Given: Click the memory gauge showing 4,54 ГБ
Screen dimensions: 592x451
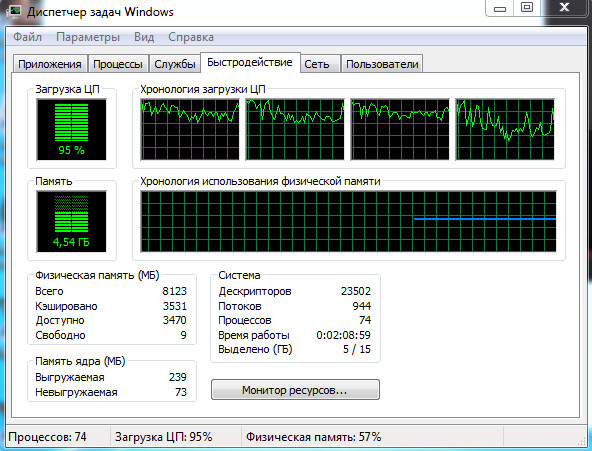Looking at the screenshot, I should click(x=71, y=222).
